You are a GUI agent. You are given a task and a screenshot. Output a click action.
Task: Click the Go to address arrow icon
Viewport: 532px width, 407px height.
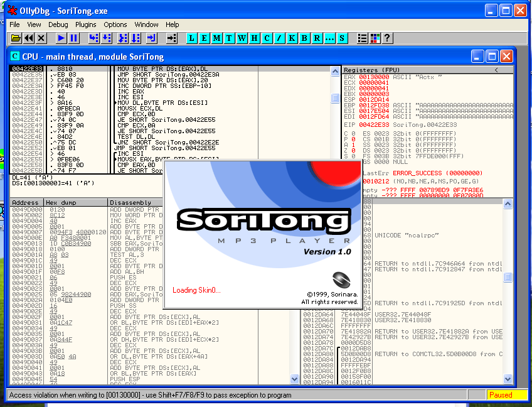click(x=172, y=38)
